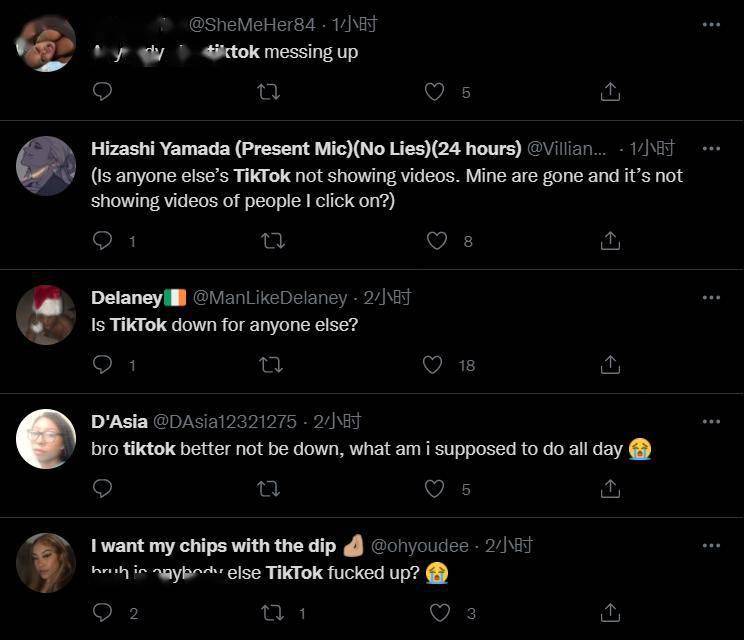Click Delaney's Santa hat avatar
Viewport: 744px width, 640px height.
(x=46, y=315)
